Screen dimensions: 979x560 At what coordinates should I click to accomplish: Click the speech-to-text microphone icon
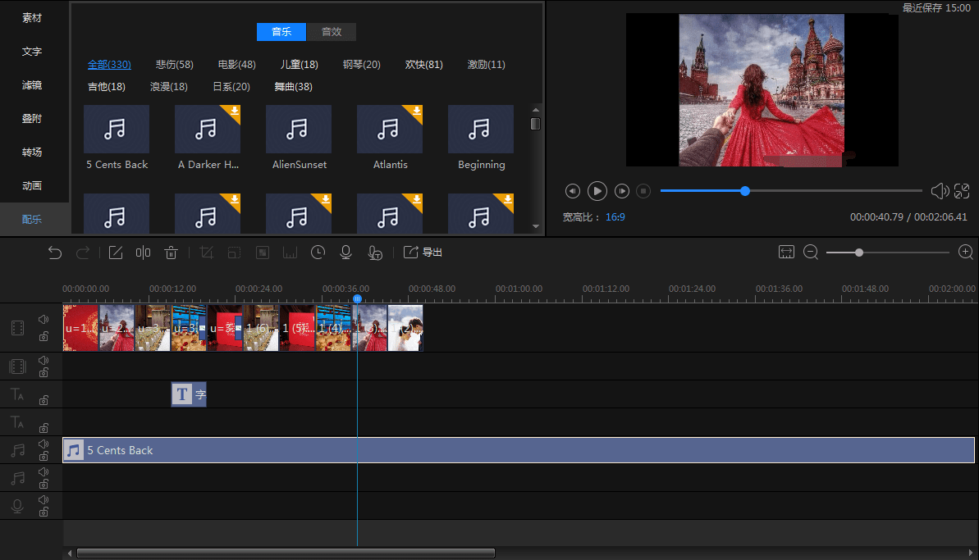pyautogui.click(x=375, y=253)
